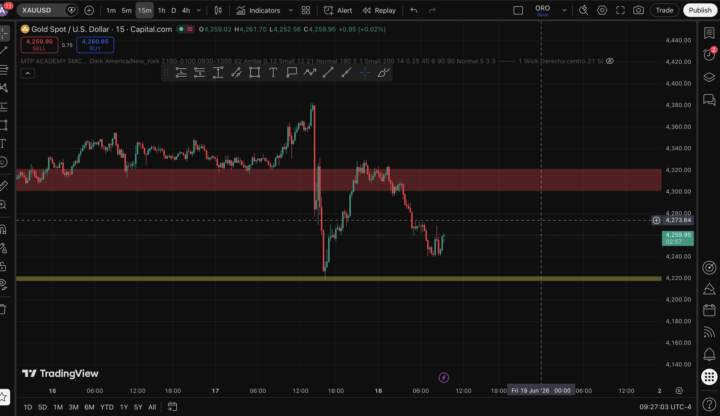Image resolution: width=720 pixels, height=416 pixels.
Task: Open the Watchlist panel icon
Action: tap(709, 33)
